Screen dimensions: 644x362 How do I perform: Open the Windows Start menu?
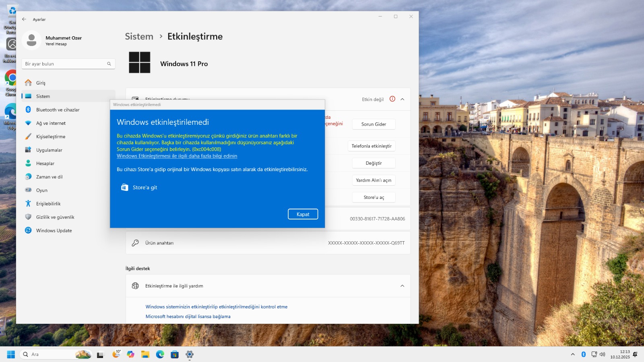point(11,354)
